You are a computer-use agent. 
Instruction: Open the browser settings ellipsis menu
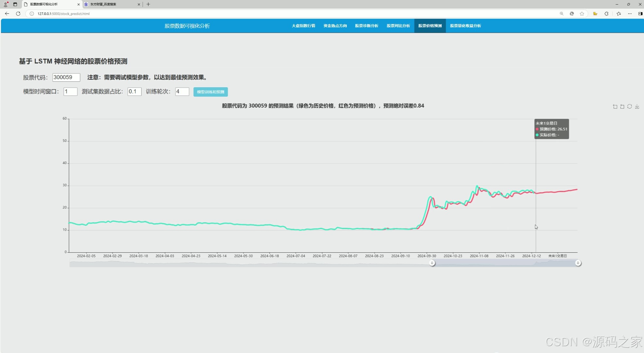pos(630,14)
